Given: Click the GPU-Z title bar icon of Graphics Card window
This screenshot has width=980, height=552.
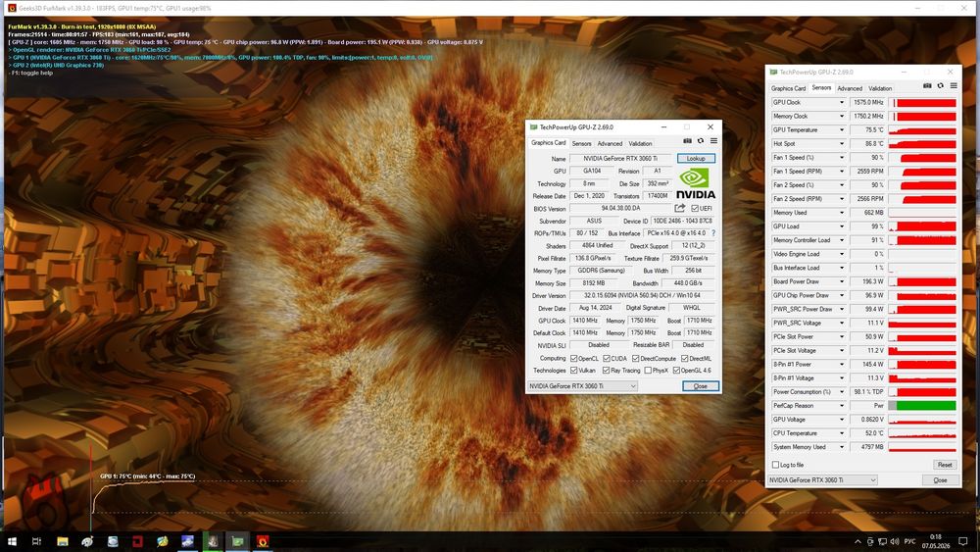Looking at the screenshot, I should (x=534, y=126).
